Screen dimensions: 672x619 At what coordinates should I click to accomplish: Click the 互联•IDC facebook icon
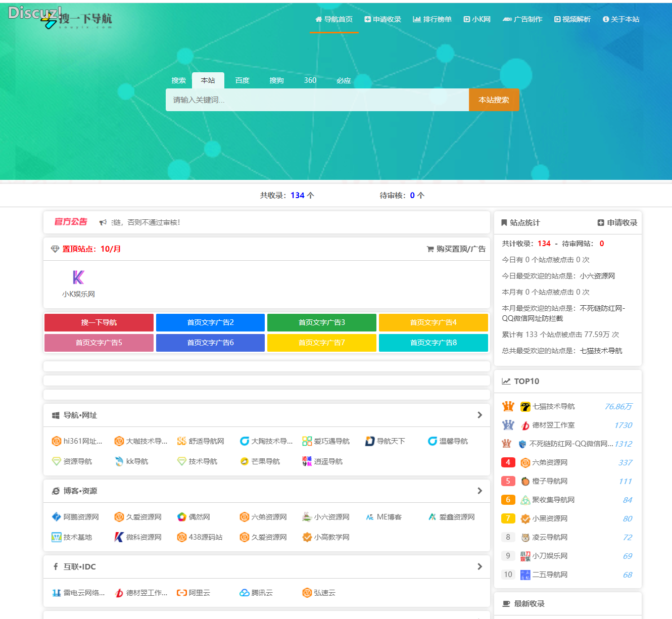56,567
